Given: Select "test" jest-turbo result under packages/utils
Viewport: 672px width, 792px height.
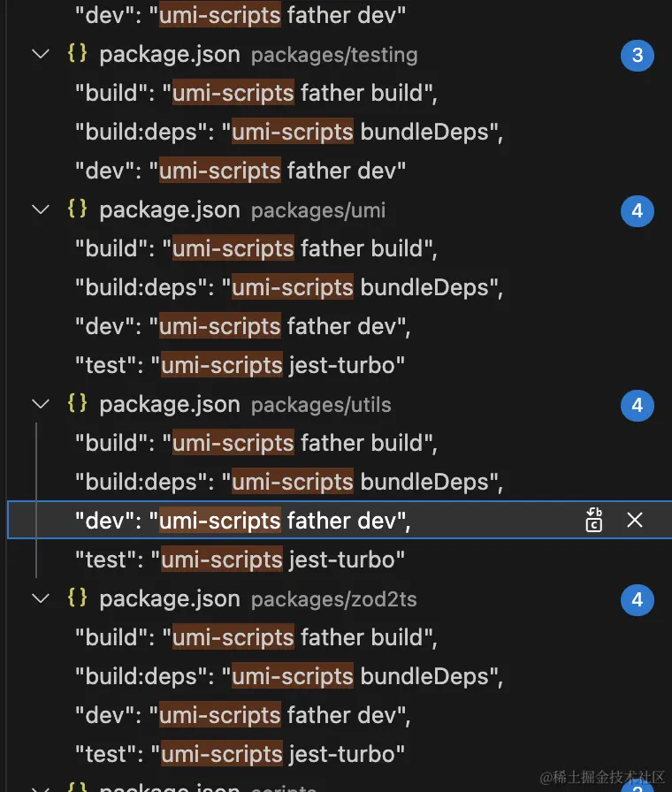Looking at the screenshot, I should tap(240, 560).
